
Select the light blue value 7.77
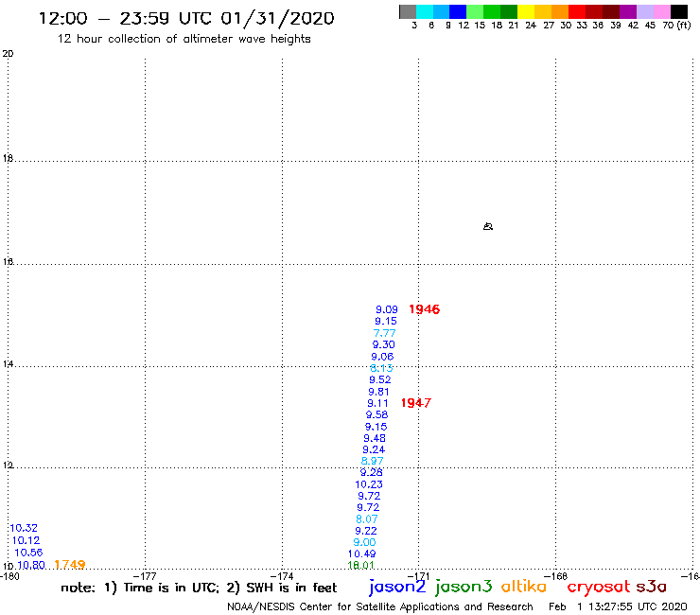pos(384,333)
